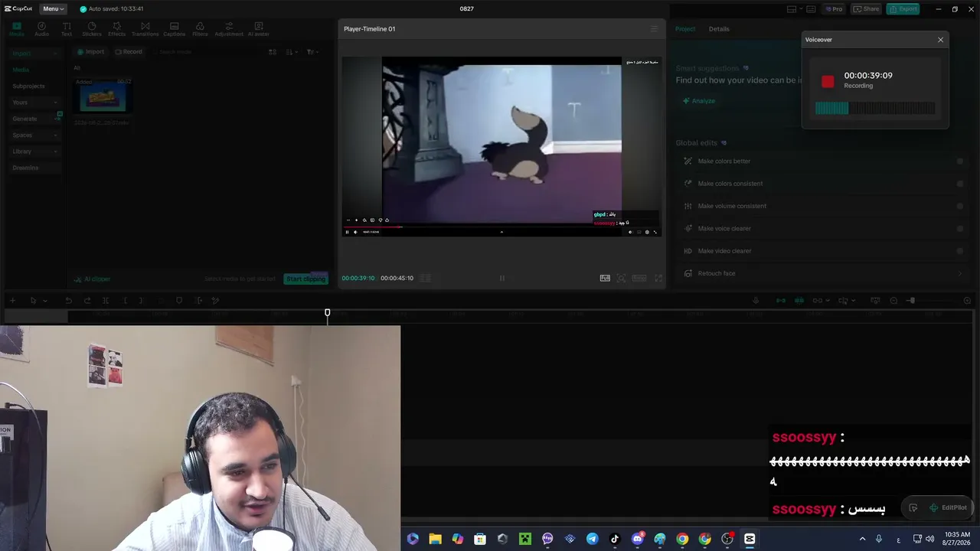Open the Player panel options menu
Image resolution: width=980 pixels, height=551 pixels.
click(654, 29)
